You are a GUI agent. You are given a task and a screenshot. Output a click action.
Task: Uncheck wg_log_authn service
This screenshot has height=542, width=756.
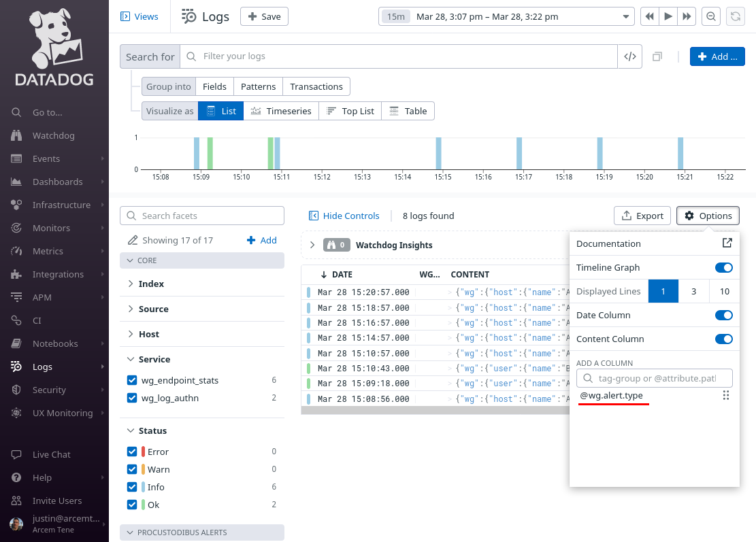(132, 398)
